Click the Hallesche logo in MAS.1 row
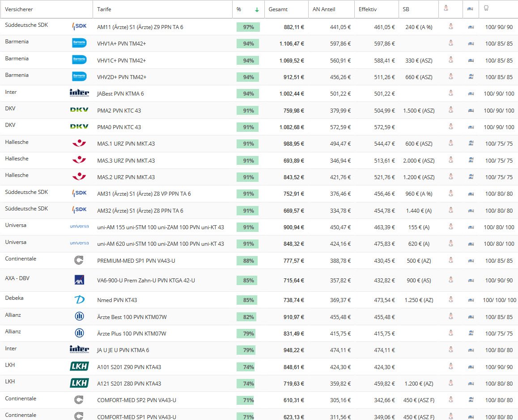518x420 pixels. click(79, 144)
